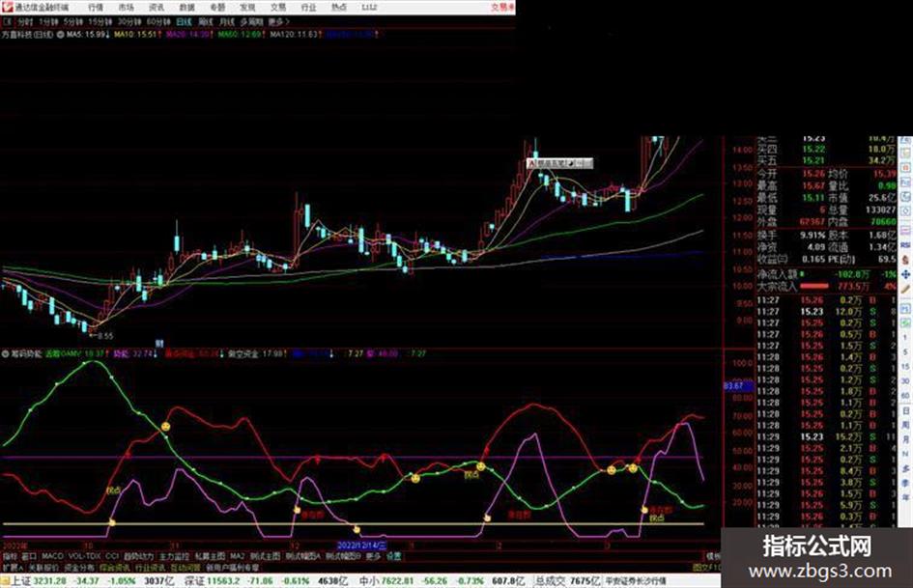Click the red 交易 button at top right
This screenshot has width=913, height=588.
click(502, 7)
